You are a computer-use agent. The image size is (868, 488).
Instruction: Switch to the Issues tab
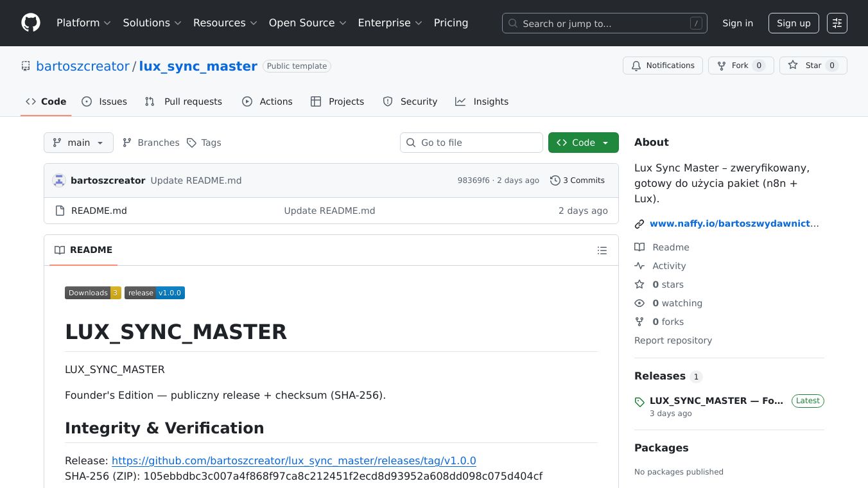(105, 101)
